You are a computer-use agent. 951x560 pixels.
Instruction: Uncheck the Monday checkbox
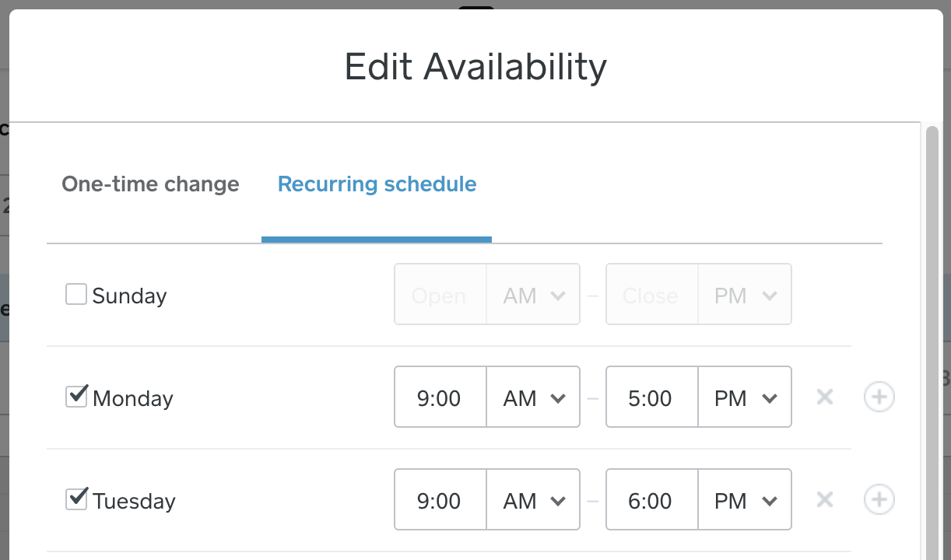point(76,397)
